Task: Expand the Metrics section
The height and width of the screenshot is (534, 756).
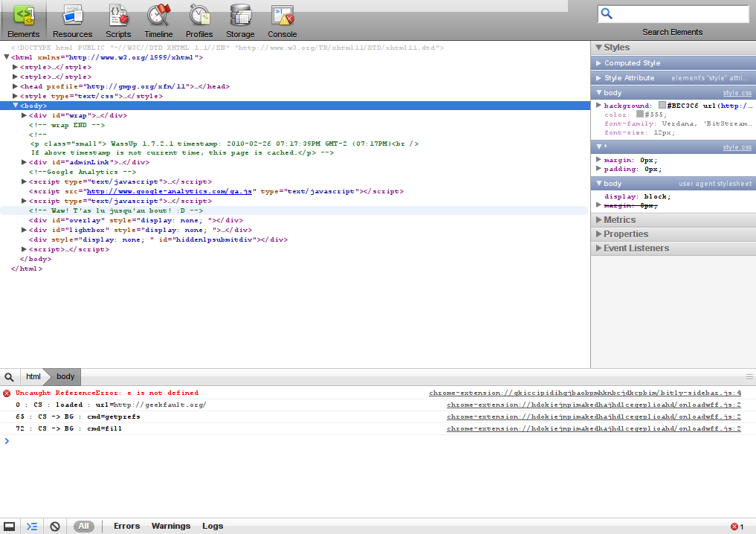Action: (619, 220)
